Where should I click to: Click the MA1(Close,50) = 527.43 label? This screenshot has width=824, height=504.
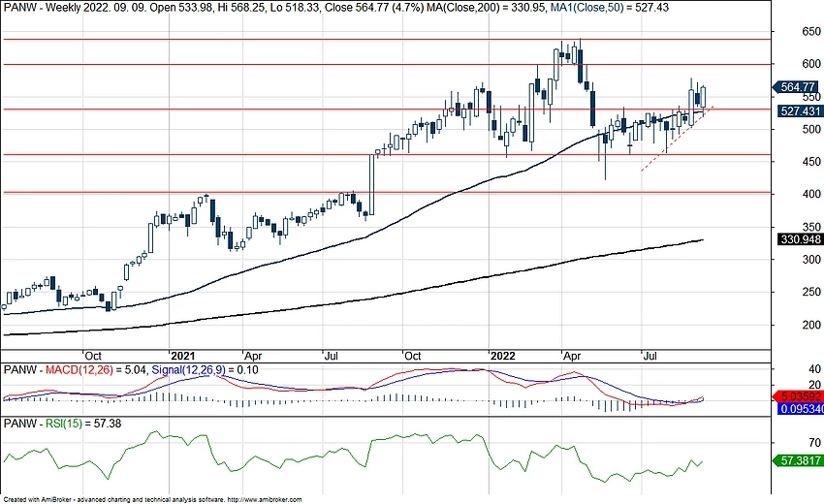tap(610, 8)
